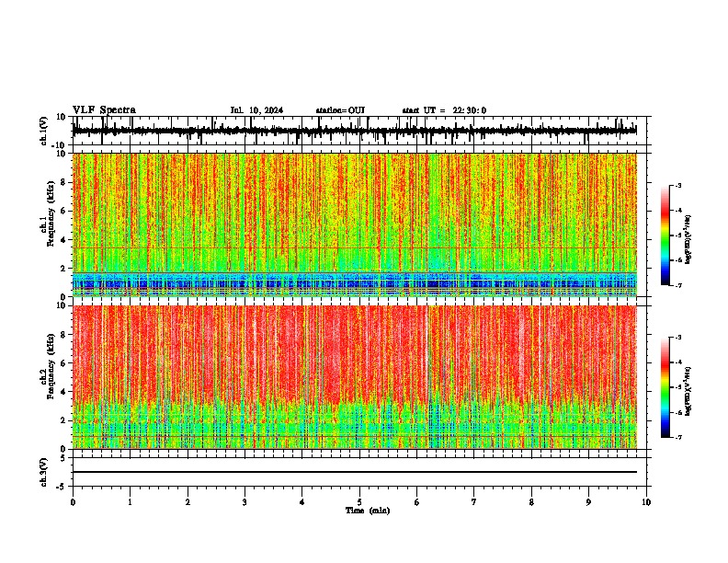
Task: Click the "ch.1(V)" waveform axis label
Action: (x=44, y=131)
